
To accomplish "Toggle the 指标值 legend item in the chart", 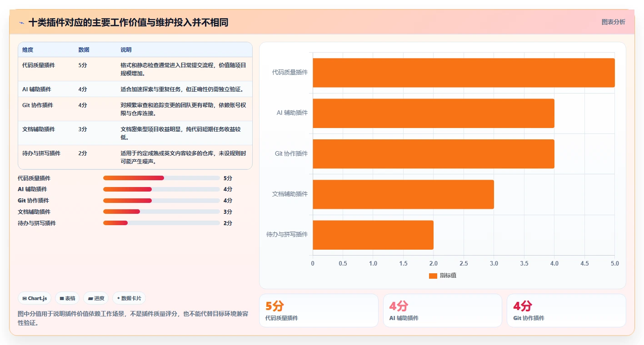I will click(x=442, y=276).
